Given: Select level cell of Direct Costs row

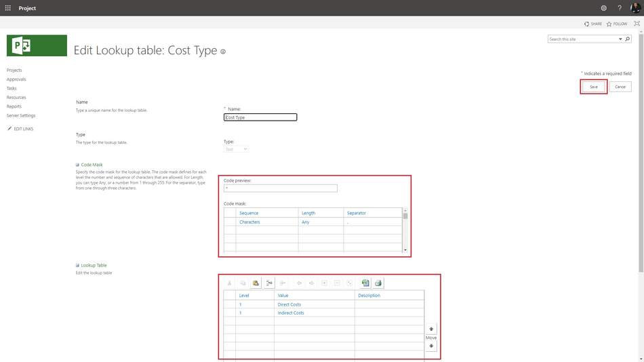Looking at the screenshot, I should point(255,304).
